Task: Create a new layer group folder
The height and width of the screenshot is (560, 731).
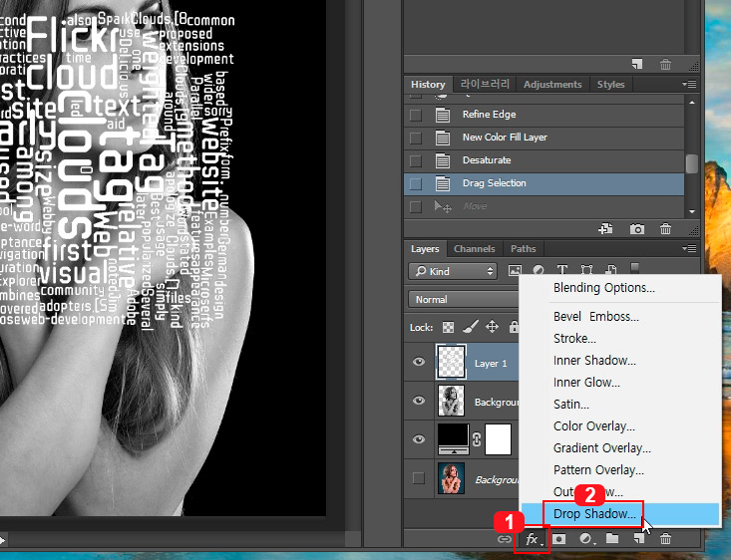Action: (612, 538)
